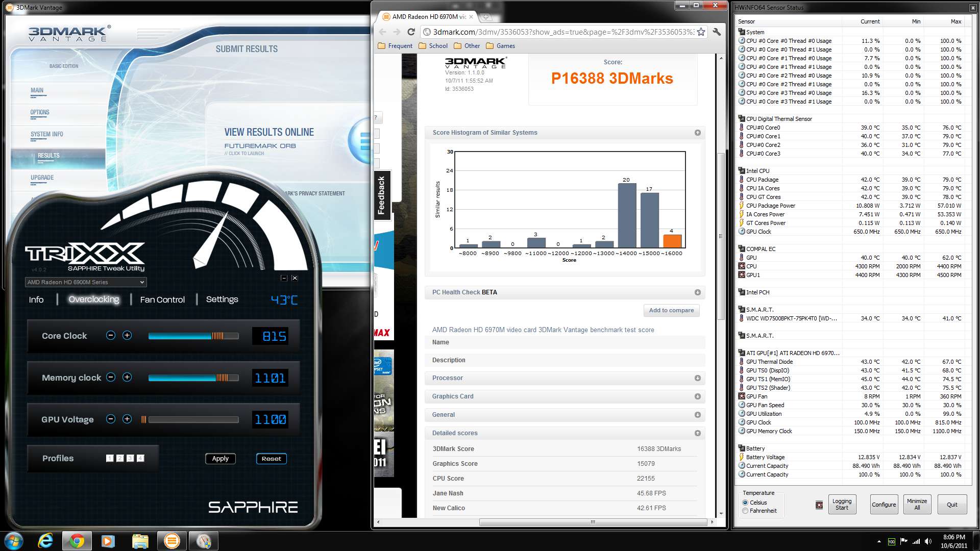Bookmark this page with star icon
Image resolution: width=980 pixels, height=551 pixels.
pos(701,32)
